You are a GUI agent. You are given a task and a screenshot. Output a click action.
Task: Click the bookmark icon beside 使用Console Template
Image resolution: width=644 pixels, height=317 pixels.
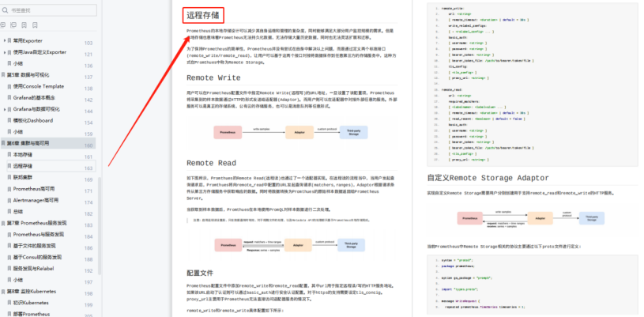click(9, 86)
